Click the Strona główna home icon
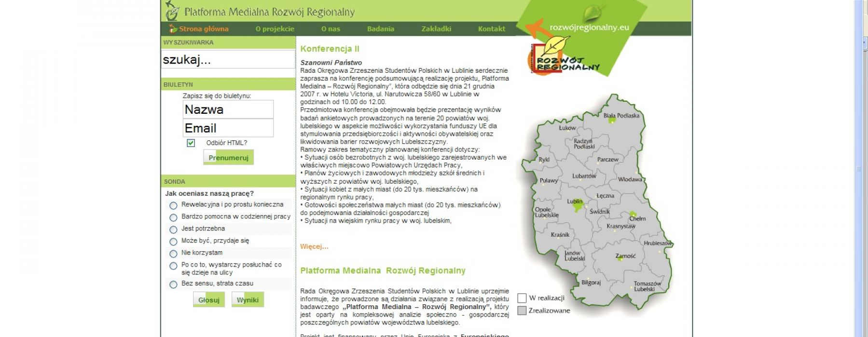The height and width of the screenshot is (337, 868). pos(173,28)
